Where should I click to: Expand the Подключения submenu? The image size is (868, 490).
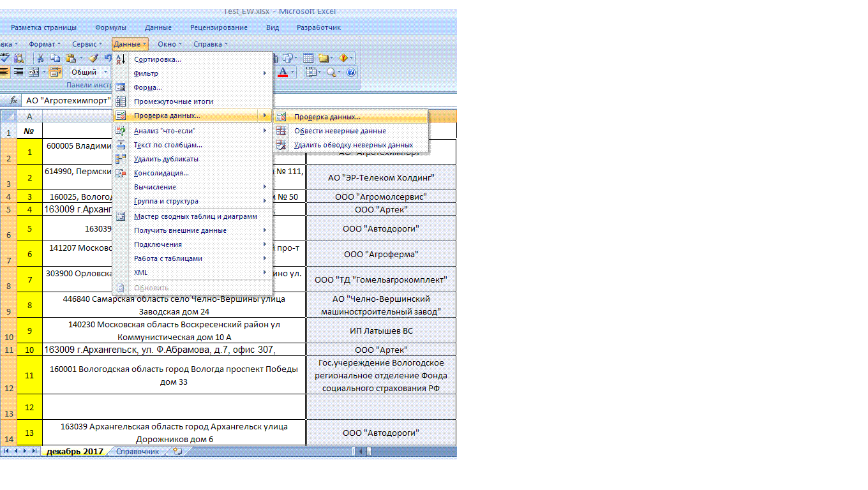tap(265, 244)
